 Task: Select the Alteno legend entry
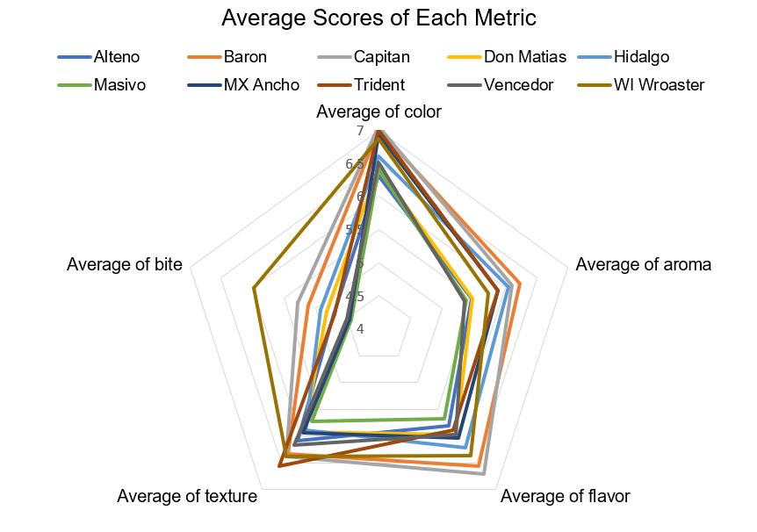pyautogui.click(x=116, y=58)
